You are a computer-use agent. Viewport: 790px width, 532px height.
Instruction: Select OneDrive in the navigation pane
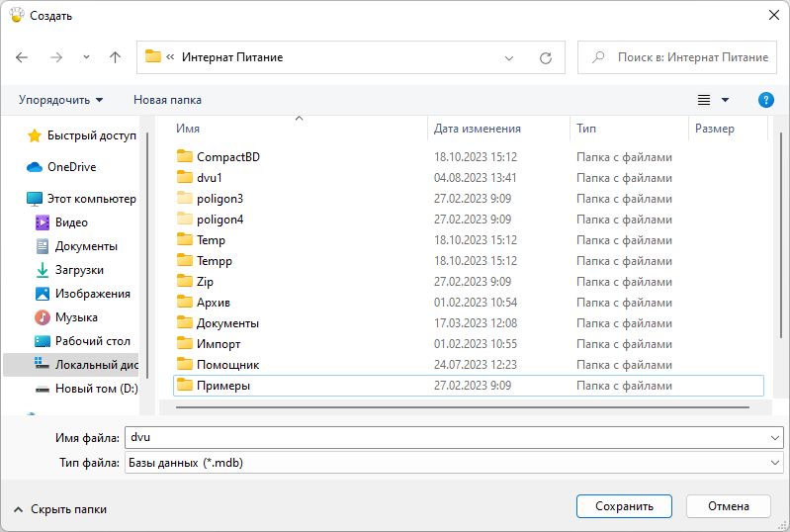tap(71, 167)
